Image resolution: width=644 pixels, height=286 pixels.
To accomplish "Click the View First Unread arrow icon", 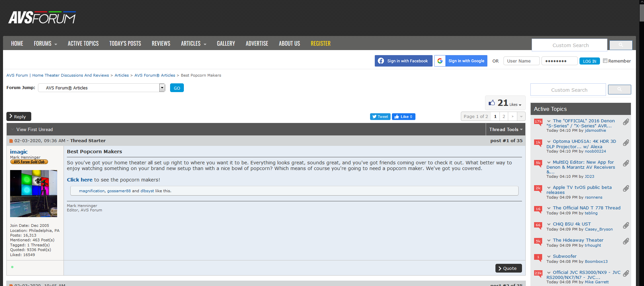I will pyautogui.click(x=12, y=129).
